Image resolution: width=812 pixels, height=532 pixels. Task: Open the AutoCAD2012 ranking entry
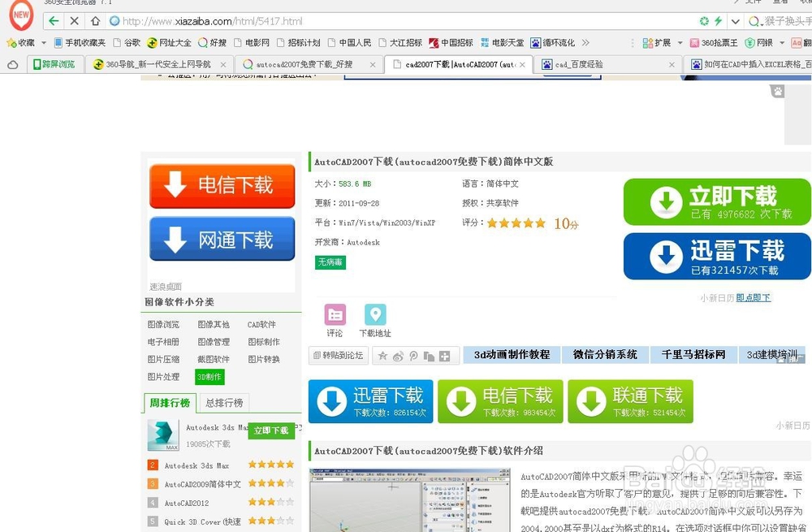tap(187, 503)
